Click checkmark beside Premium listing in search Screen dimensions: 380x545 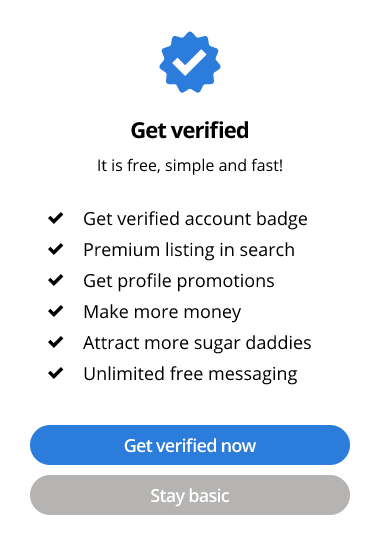tap(56, 249)
